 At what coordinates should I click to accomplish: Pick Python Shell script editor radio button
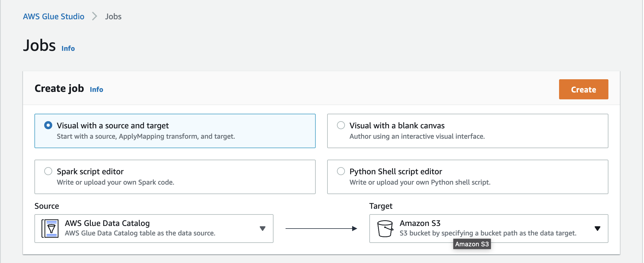(341, 171)
